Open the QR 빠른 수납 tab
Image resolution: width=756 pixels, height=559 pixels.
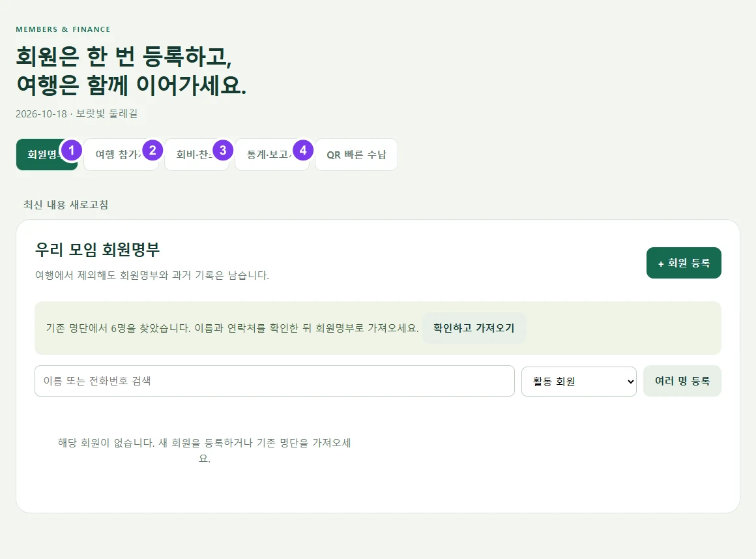click(x=356, y=155)
